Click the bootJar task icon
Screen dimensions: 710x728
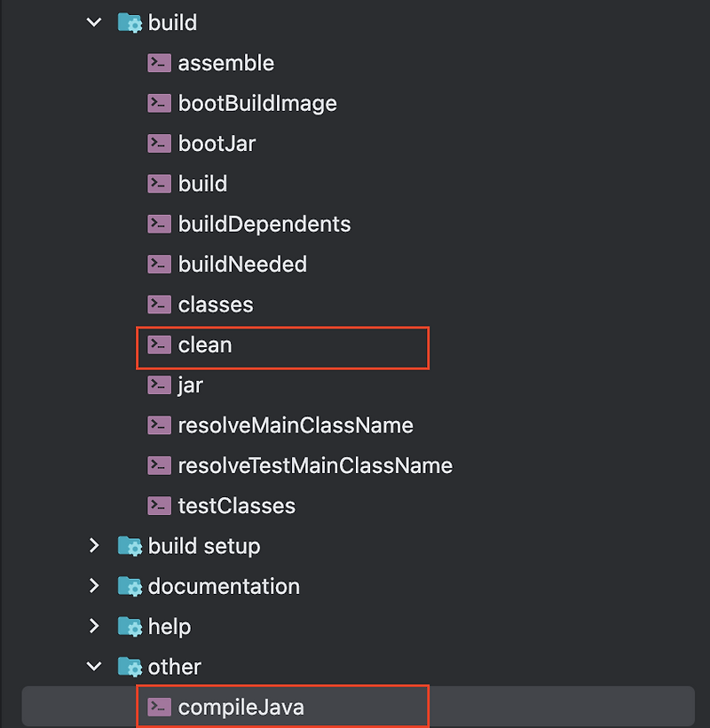[x=159, y=143]
